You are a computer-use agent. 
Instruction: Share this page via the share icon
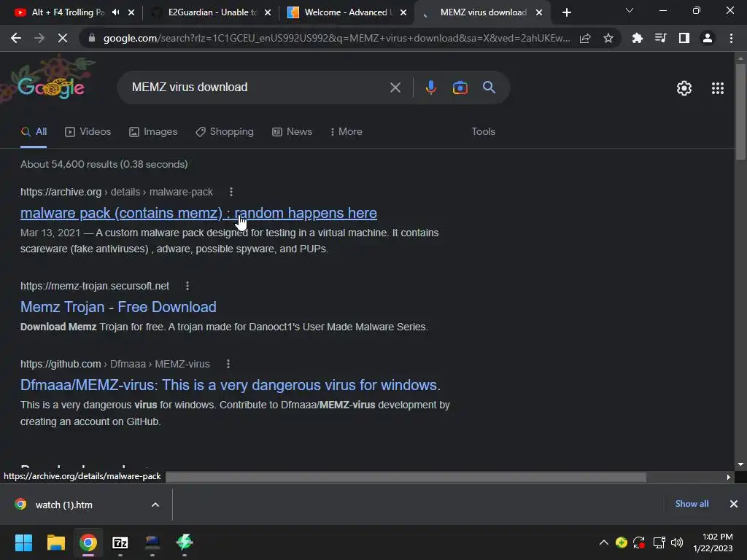[x=585, y=38]
